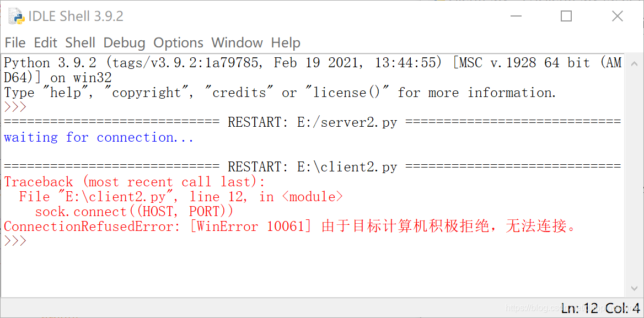The width and height of the screenshot is (644, 318).
Task: Open the Shell menu
Action: tap(80, 42)
